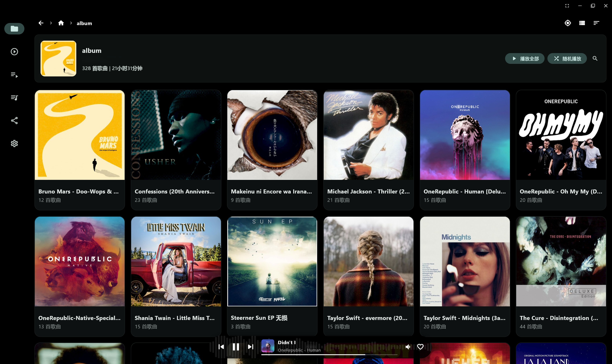
Task: Open the share sidebar icon
Action: pos(14,121)
